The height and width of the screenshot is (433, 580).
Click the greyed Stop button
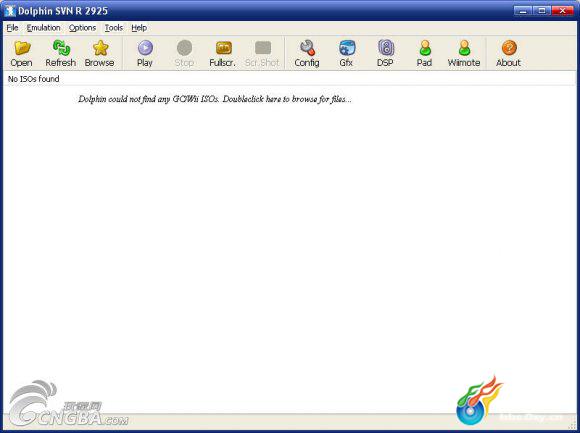(184, 54)
